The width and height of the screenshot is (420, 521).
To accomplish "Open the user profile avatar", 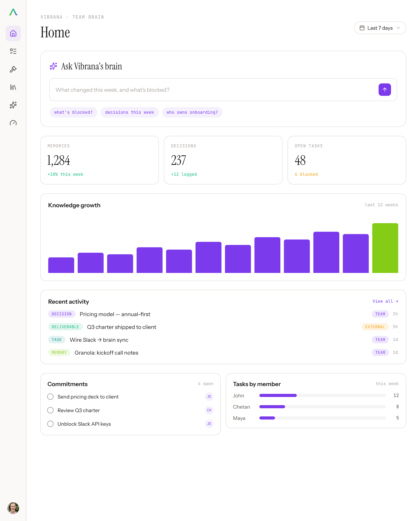I will (x=13, y=508).
